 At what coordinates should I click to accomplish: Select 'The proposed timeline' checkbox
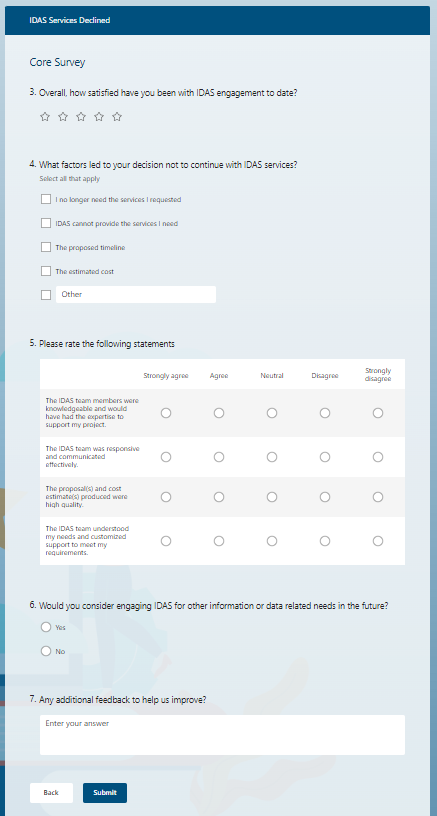(46, 247)
